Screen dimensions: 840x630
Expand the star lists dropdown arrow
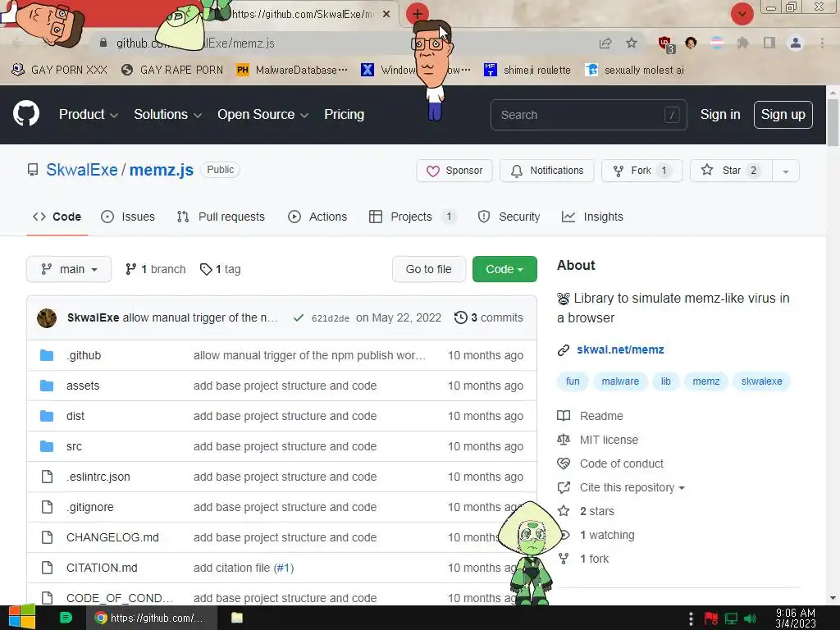[x=786, y=171]
